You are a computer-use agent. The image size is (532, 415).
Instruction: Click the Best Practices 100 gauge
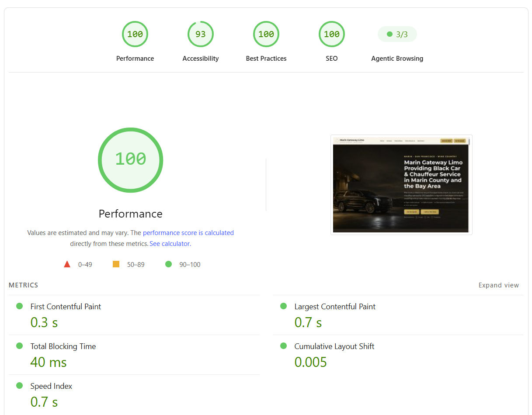pyautogui.click(x=266, y=34)
